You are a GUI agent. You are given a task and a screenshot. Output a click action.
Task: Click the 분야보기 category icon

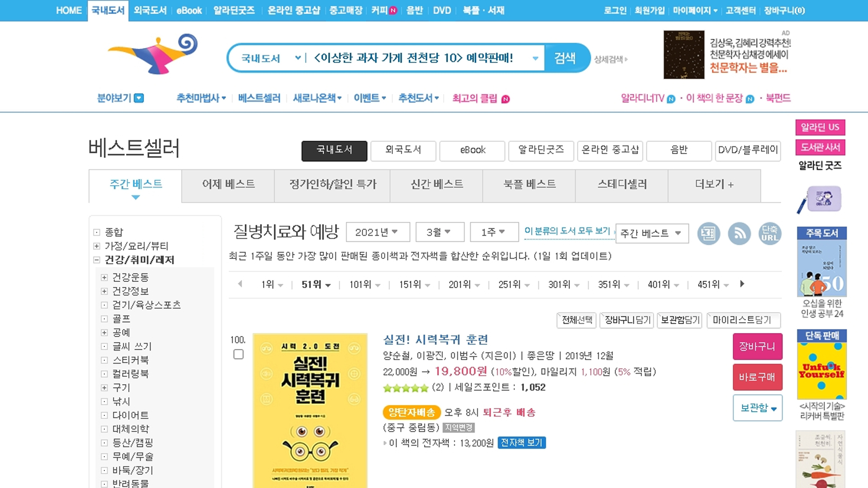139,98
